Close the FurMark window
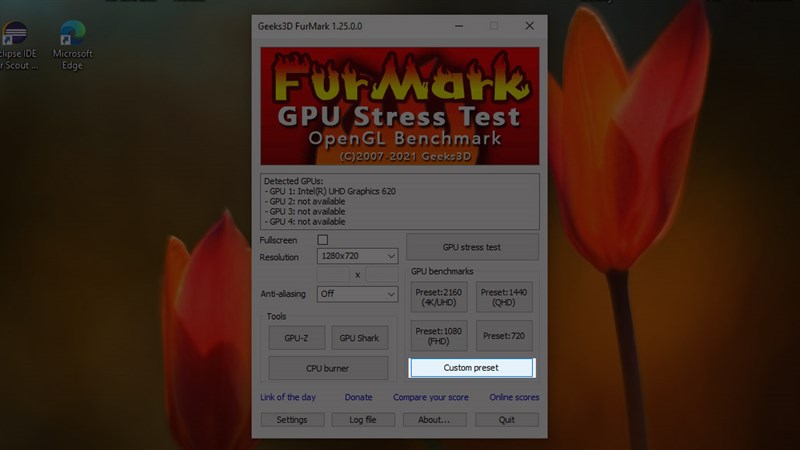The image size is (800, 450). pos(530,26)
